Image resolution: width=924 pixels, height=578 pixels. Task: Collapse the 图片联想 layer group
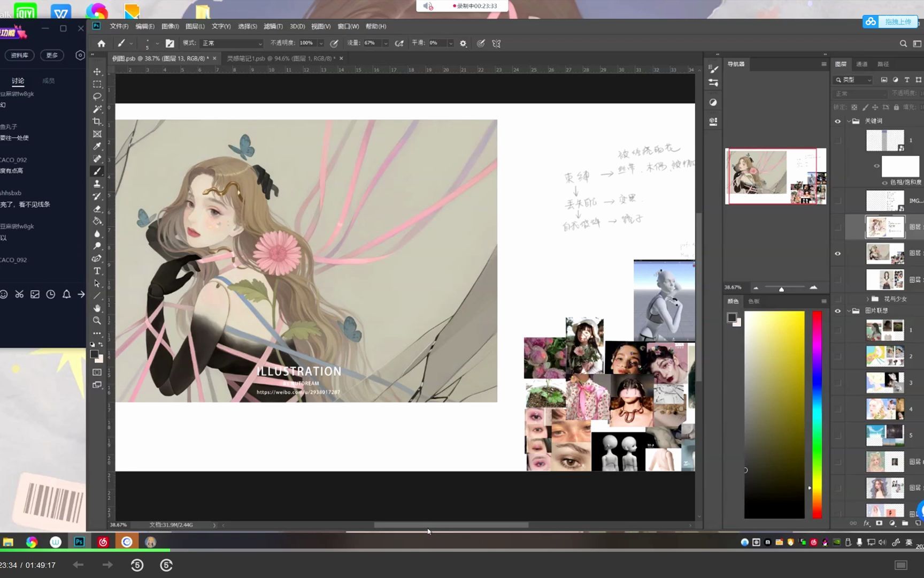(x=849, y=311)
